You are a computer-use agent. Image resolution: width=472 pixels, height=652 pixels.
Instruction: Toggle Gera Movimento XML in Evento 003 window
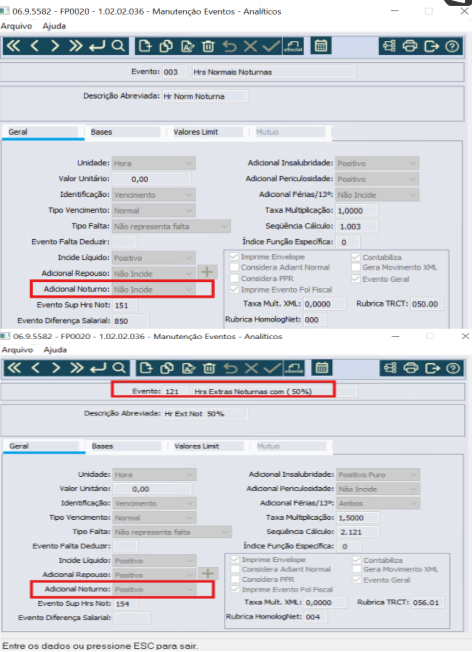(356, 267)
